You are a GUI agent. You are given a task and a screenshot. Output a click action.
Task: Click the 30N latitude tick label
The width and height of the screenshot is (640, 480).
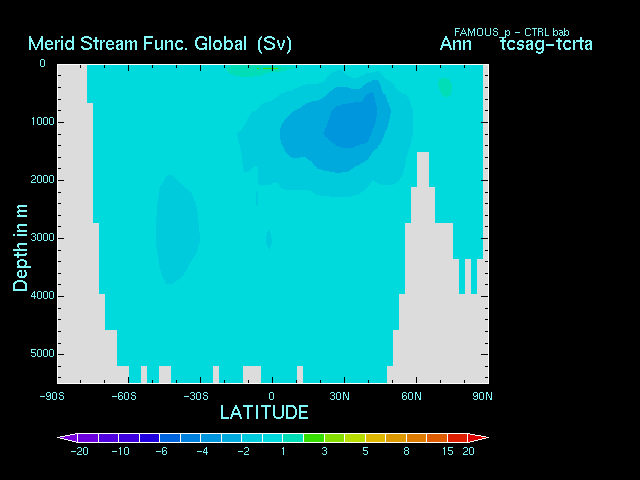pos(340,396)
